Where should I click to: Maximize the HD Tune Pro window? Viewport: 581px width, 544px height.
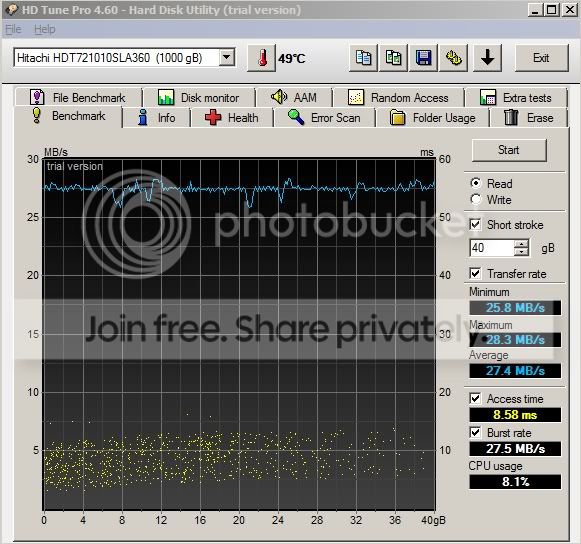[552, 10]
